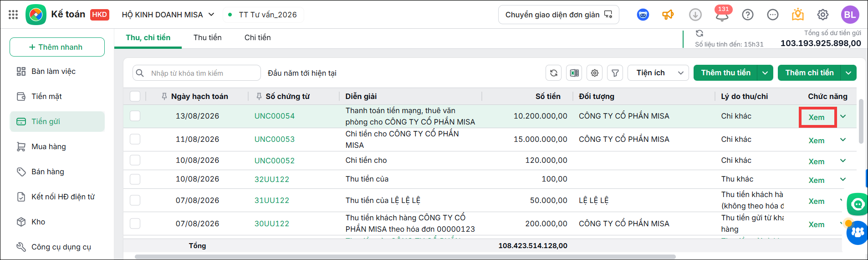Open table column settings gear

[x=595, y=73]
